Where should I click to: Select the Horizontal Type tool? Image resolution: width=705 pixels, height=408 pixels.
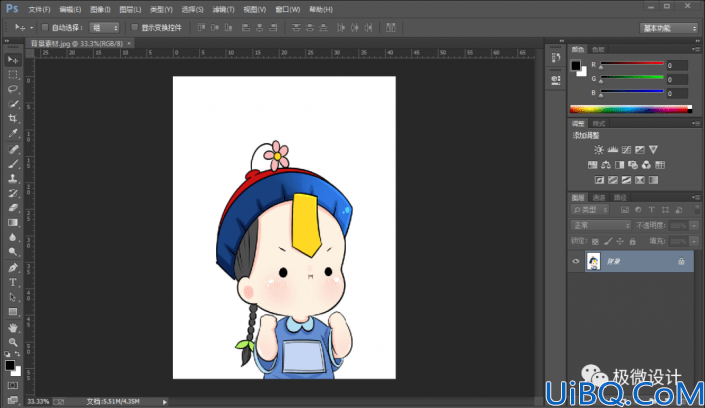13,282
